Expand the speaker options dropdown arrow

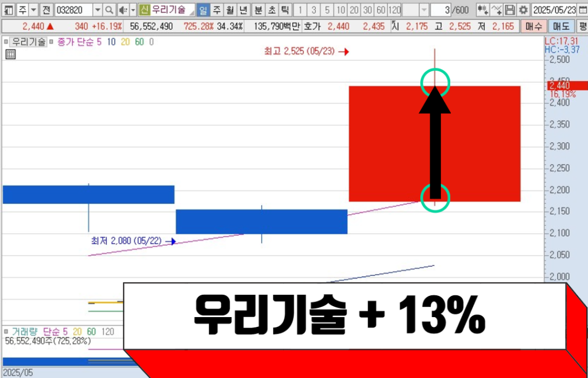click(x=133, y=10)
